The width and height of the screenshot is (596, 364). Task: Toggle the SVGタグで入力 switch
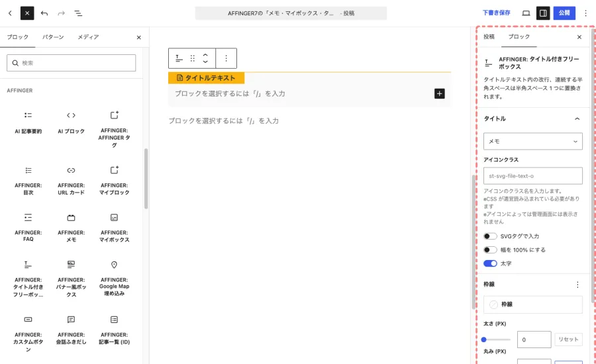coord(490,236)
